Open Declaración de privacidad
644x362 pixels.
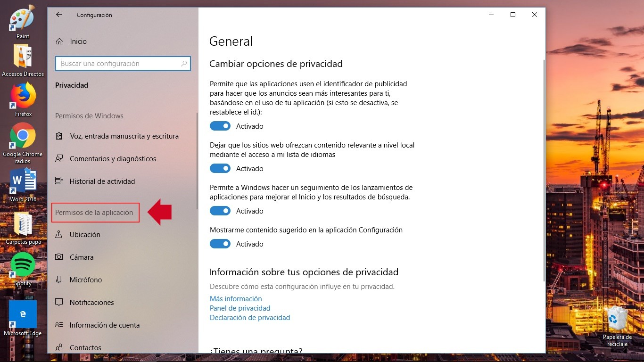coord(250,317)
